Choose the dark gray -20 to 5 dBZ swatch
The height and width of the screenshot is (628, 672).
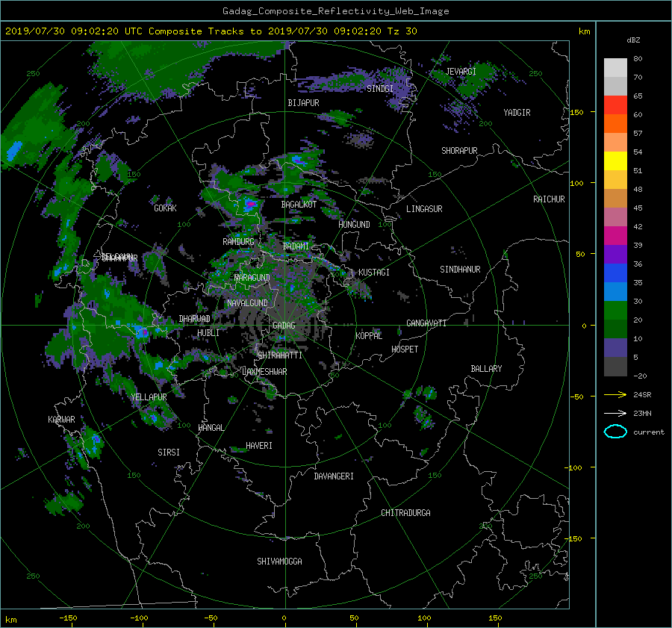(615, 366)
